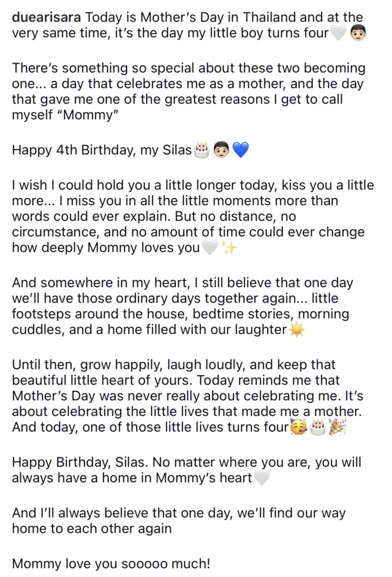Viewport: 392px width, 577px height.
Task: Click the sparkles emoji
Action: point(229,247)
